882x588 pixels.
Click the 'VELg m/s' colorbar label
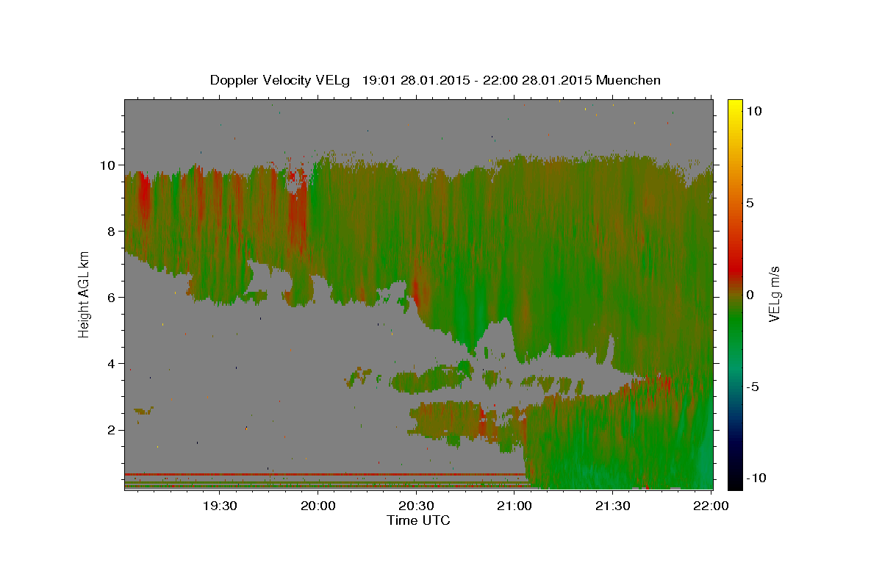[x=774, y=294]
